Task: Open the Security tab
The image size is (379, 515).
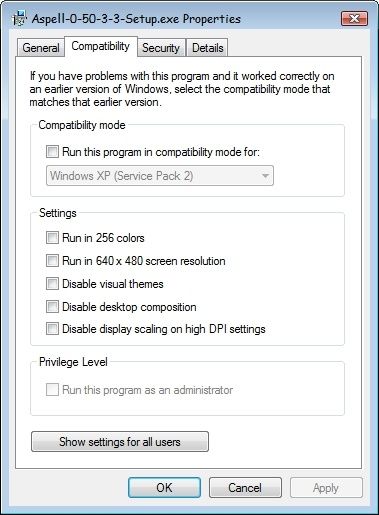Action: [x=161, y=48]
